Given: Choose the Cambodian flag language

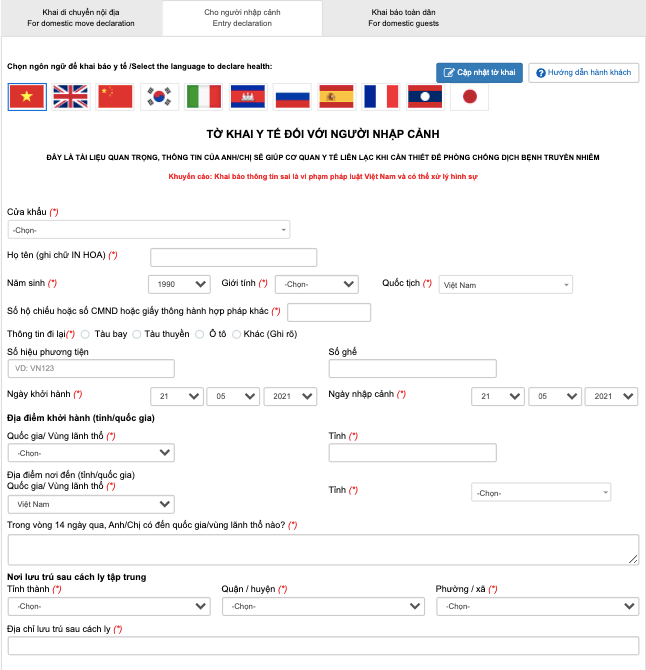Looking at the screenshot, I should tap(248, 97).
